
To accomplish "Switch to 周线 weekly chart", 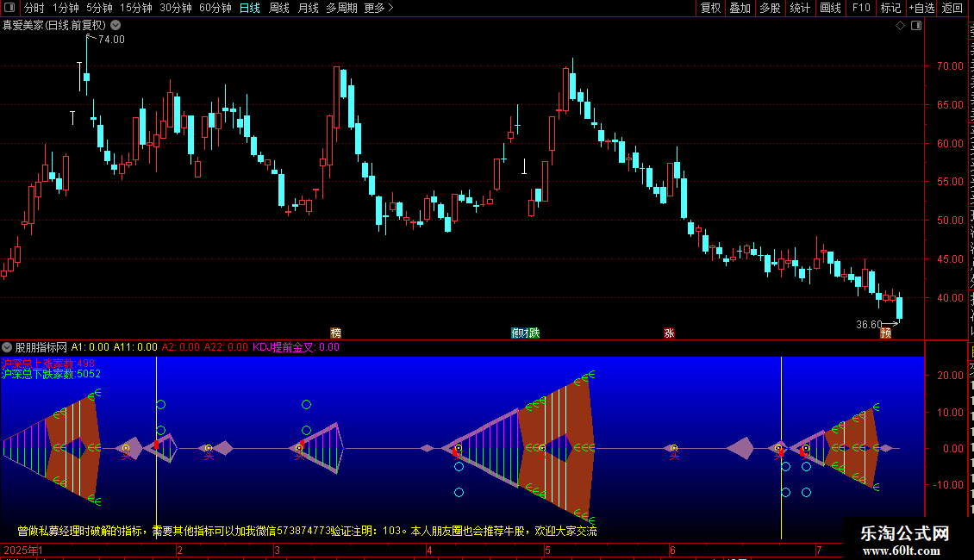I will (x=279, y=8).
